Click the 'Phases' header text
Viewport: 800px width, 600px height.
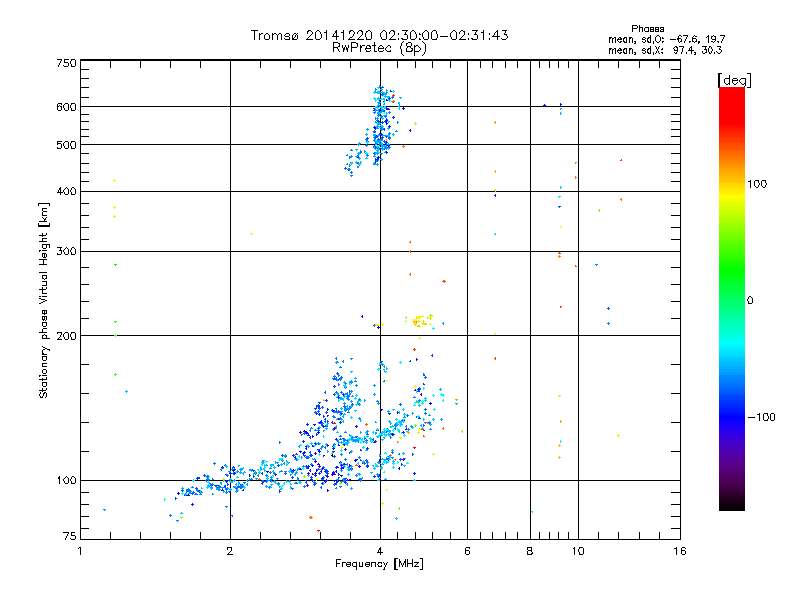(x=647, y=29)
